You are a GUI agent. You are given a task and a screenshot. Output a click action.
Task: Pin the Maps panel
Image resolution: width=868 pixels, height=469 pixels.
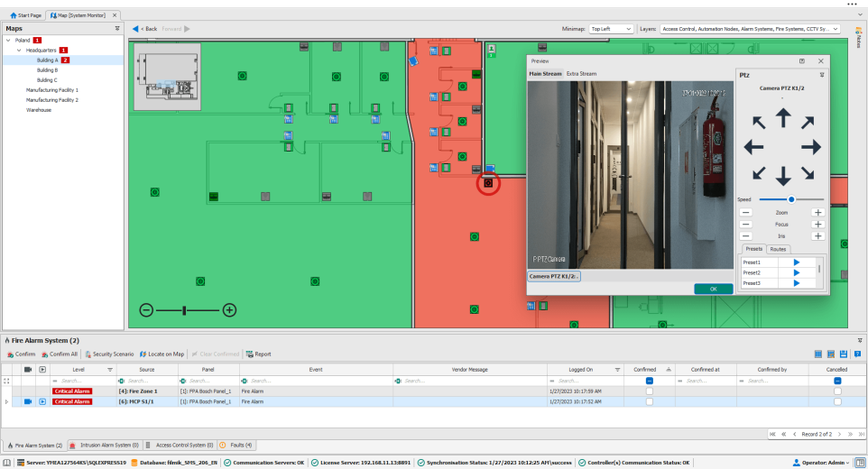[x=117, y=28]
